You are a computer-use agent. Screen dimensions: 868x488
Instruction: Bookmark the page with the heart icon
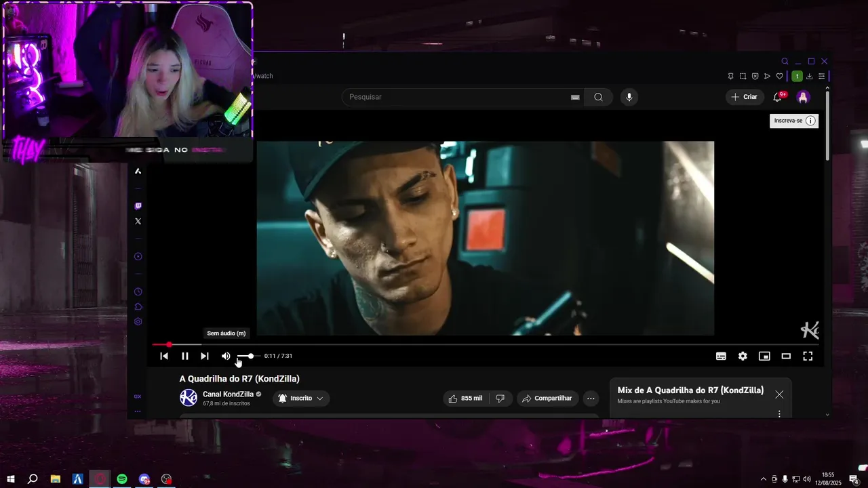tap(780, 76)
